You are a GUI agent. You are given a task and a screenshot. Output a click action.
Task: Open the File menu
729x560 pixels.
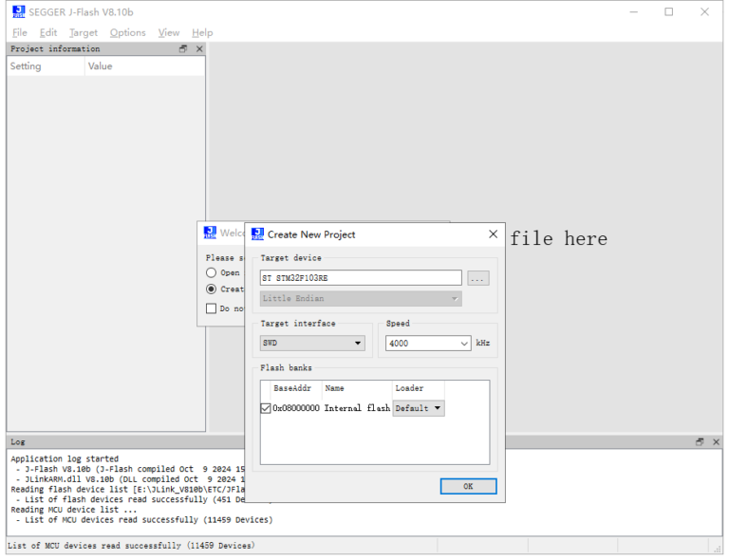(20, 32)
